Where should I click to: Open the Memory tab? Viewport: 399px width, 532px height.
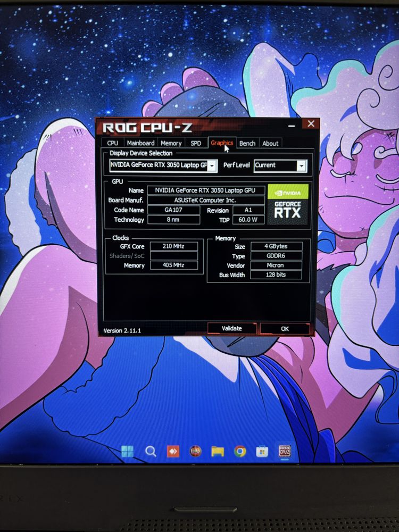[171, 143]
